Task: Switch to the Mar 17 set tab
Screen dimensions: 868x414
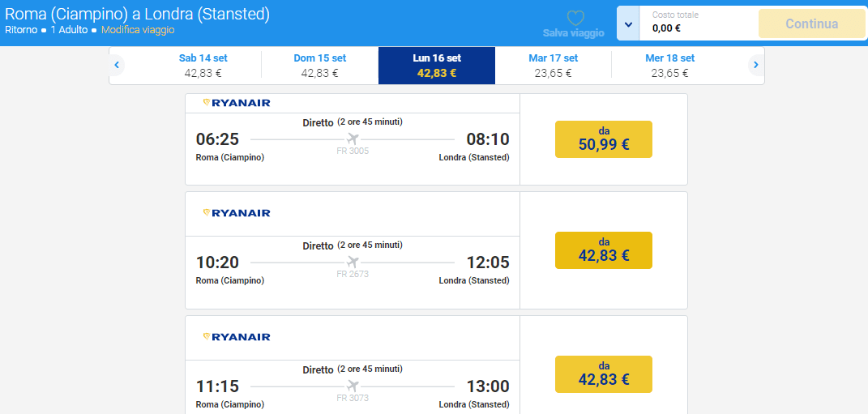Action: click(554, 66)
